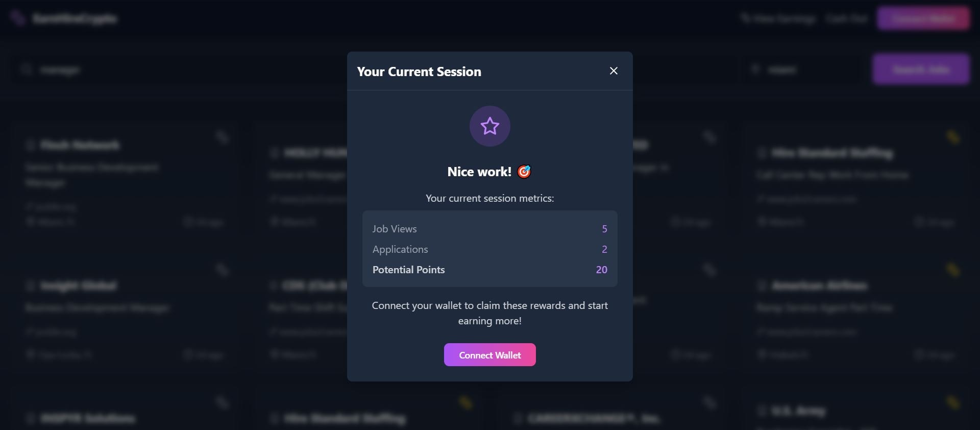The width and height of the screenshot is (980, 430).
Task: Click yellow icon on American Airlines job card
Action: 953,270
